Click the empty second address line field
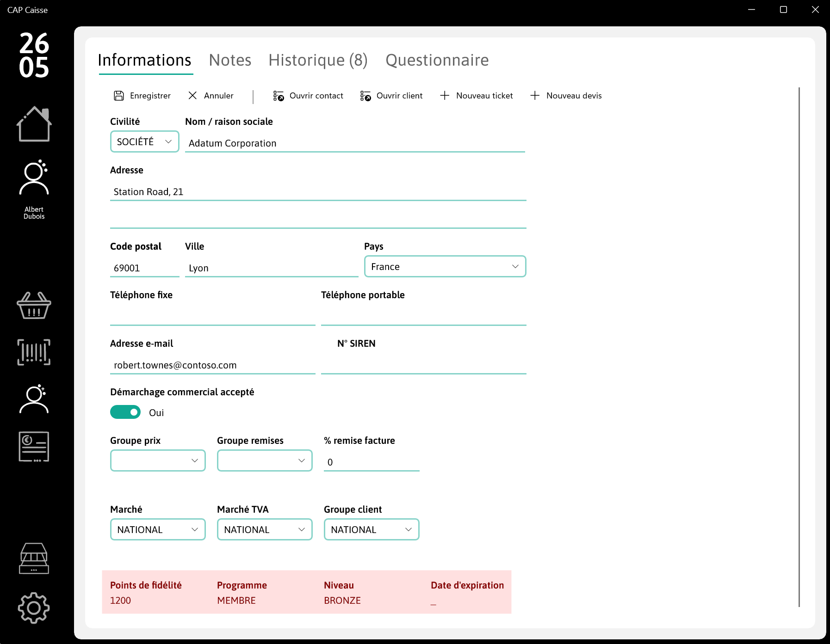 click(318, 219)
